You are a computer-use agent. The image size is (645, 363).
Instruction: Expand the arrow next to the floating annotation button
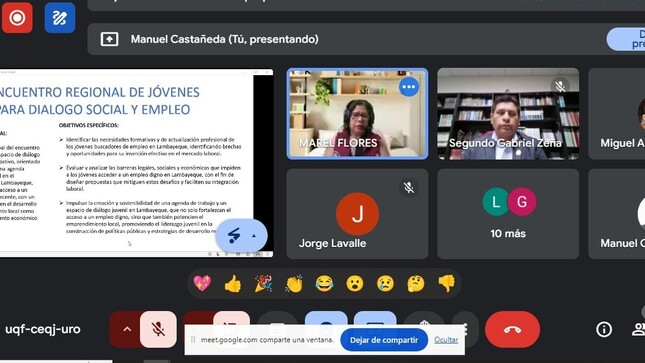(254, 236)
